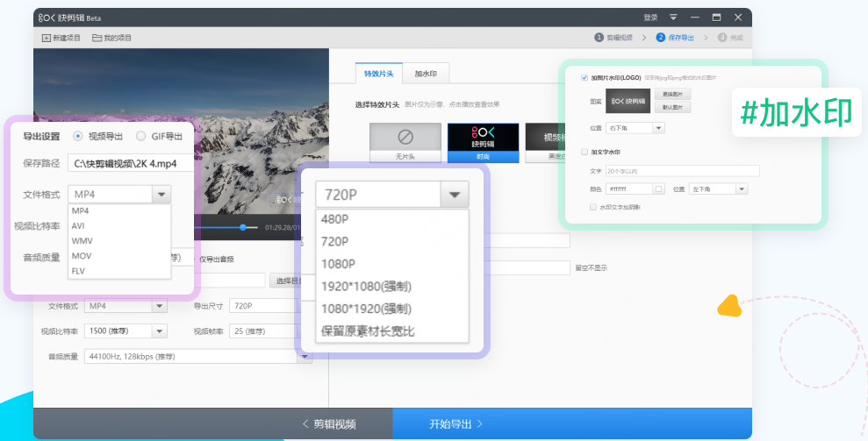The height and width of the screenshot is (441, 868).
Task: Click the 仅导出音频 label
Action: [x=217, y=259]
